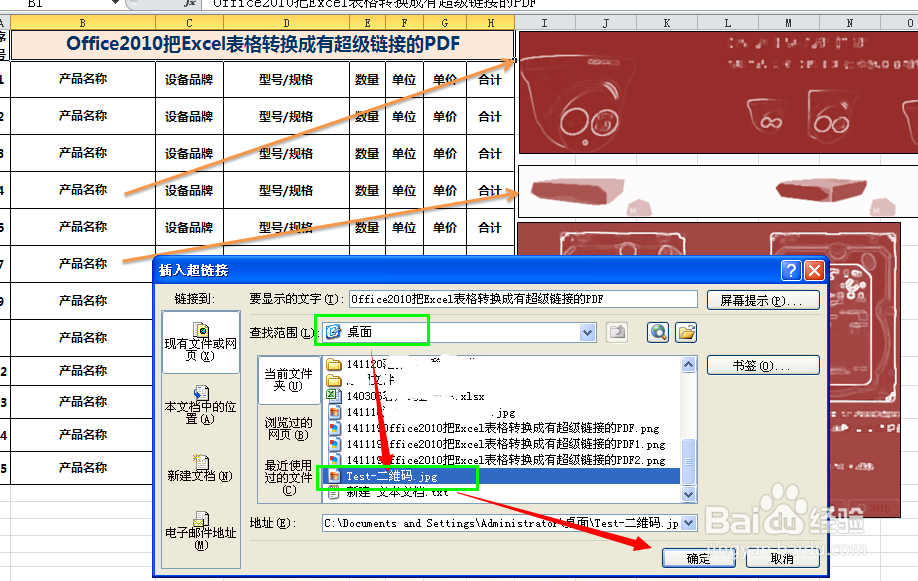The width and height of the screenshot is (918, 581).
Task: Click the file list scrollbar thumb
Action: coord(688,462)
